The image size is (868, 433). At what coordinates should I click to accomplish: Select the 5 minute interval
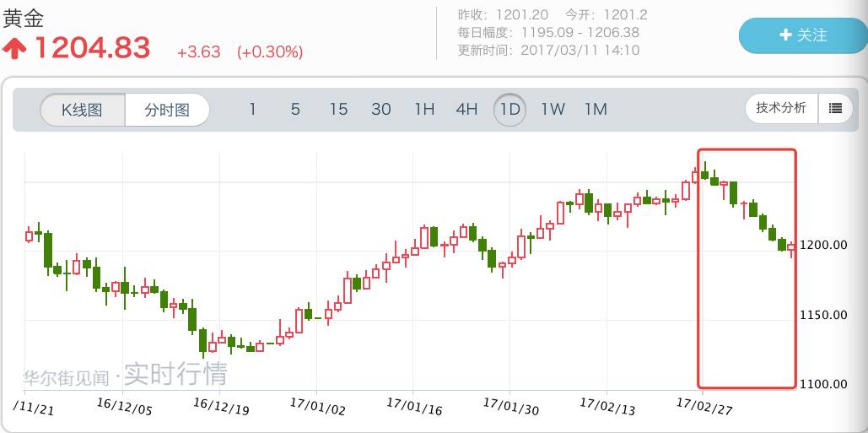pos(295,110)
